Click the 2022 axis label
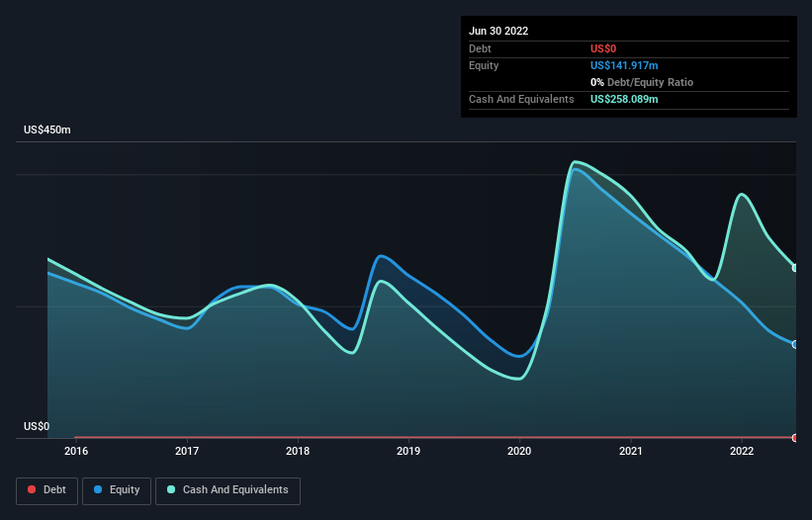This screenshot has height=520, width=812. 742,451
